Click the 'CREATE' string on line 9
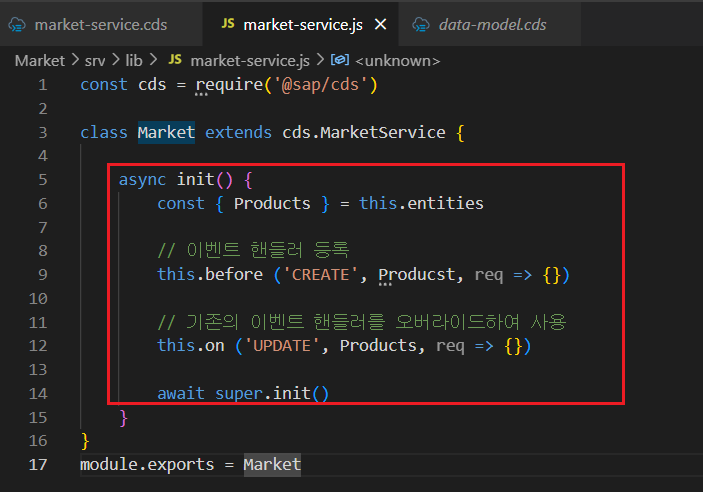The height and width of the screenshot is (492, 703). pyautogui.click(x=320, y=274)
